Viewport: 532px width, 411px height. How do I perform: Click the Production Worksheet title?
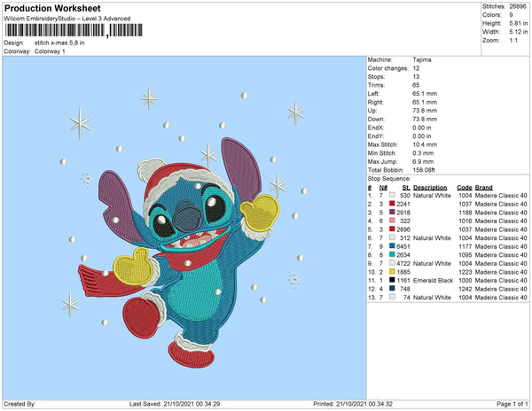point(52,8)
